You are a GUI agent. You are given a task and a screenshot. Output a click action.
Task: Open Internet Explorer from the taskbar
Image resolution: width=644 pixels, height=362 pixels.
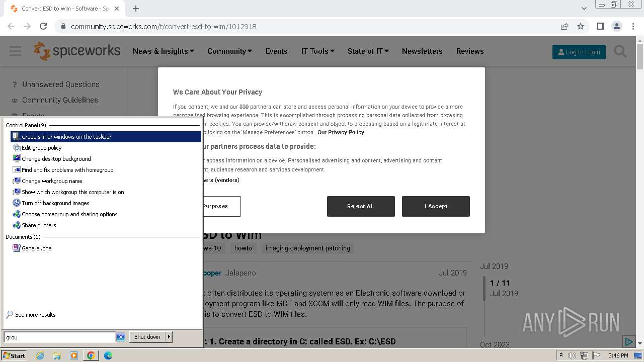(x=40, y=355)
